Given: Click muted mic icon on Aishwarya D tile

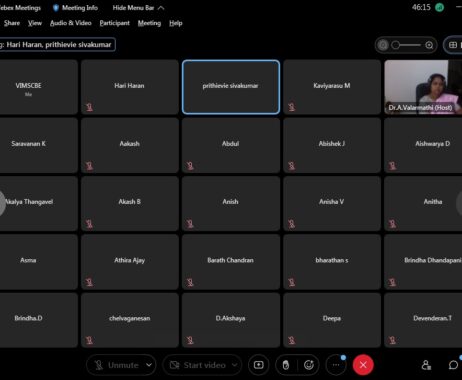Looking at the screenshot, I should 392,166.
